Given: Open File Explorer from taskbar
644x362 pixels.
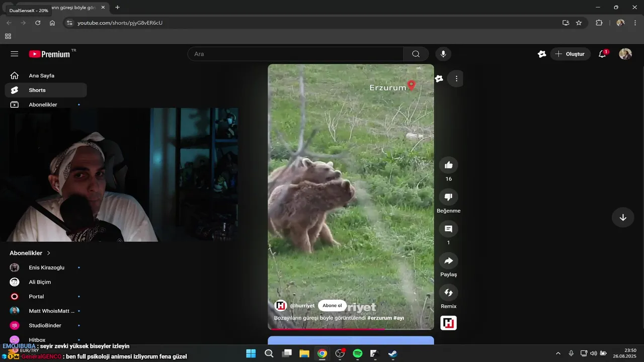Looking at the screenshot, I should coord(304,353).
